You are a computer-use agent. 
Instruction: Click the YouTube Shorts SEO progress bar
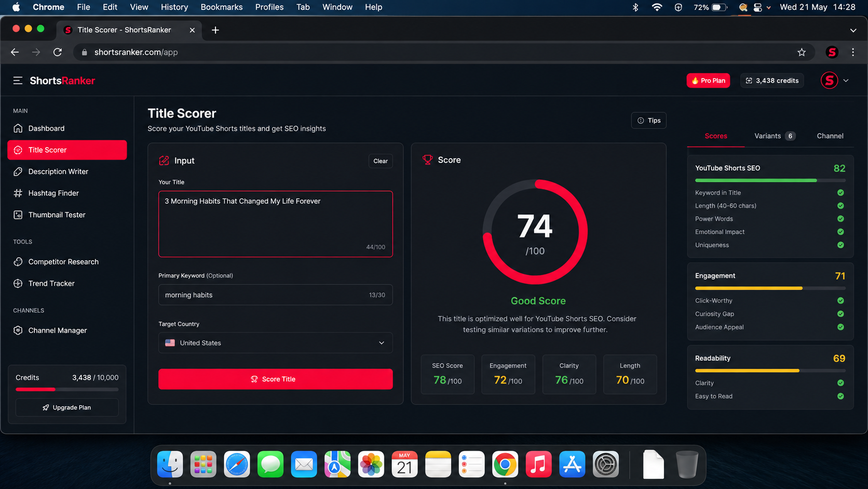770,180
